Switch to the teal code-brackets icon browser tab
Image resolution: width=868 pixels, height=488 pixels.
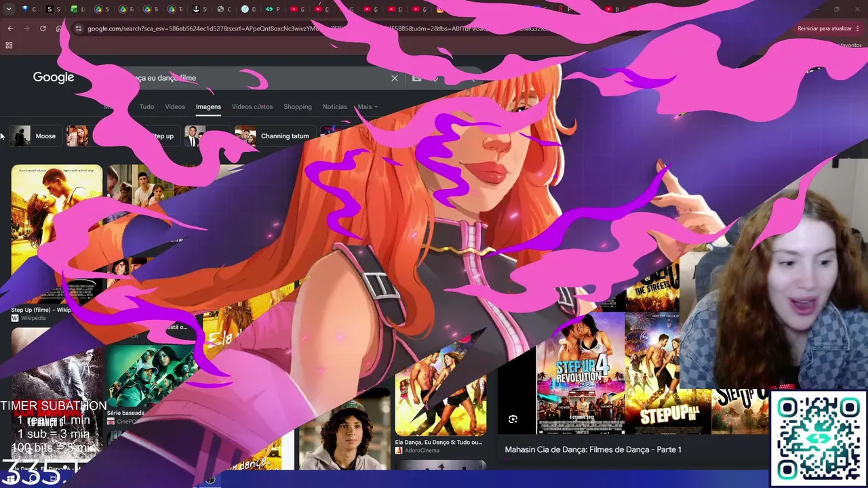pos(269,9)
